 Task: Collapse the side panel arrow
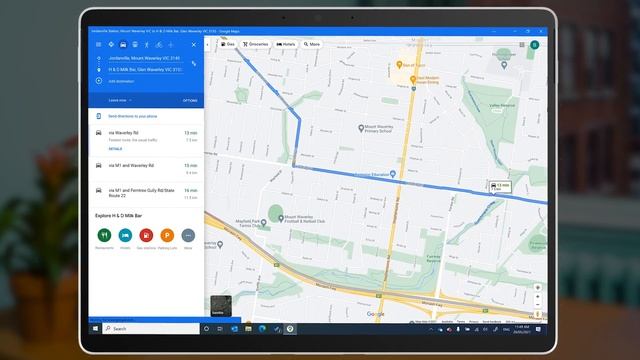pyautogui.click(x=207, y=44)
